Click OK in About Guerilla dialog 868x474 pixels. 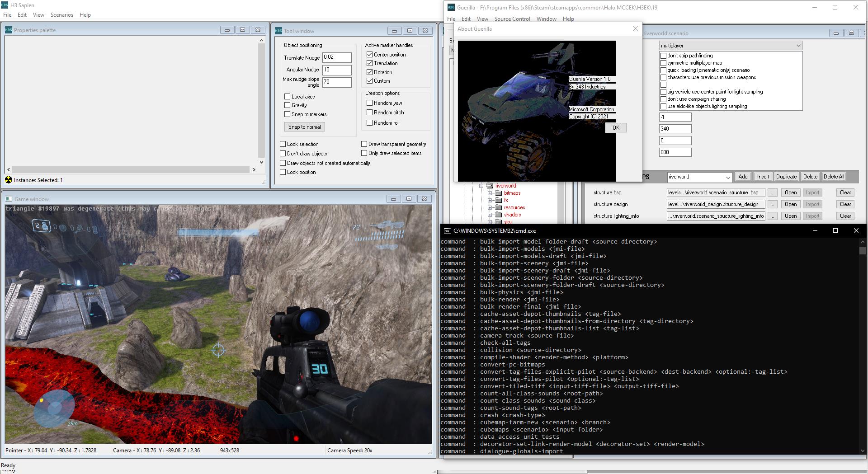[x=616, y=128]
